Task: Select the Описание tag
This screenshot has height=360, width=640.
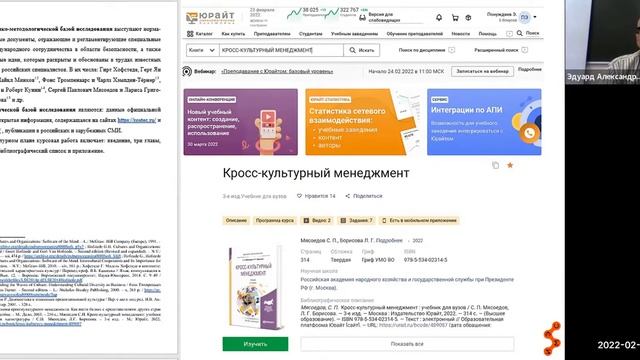Action: (236, 220)
